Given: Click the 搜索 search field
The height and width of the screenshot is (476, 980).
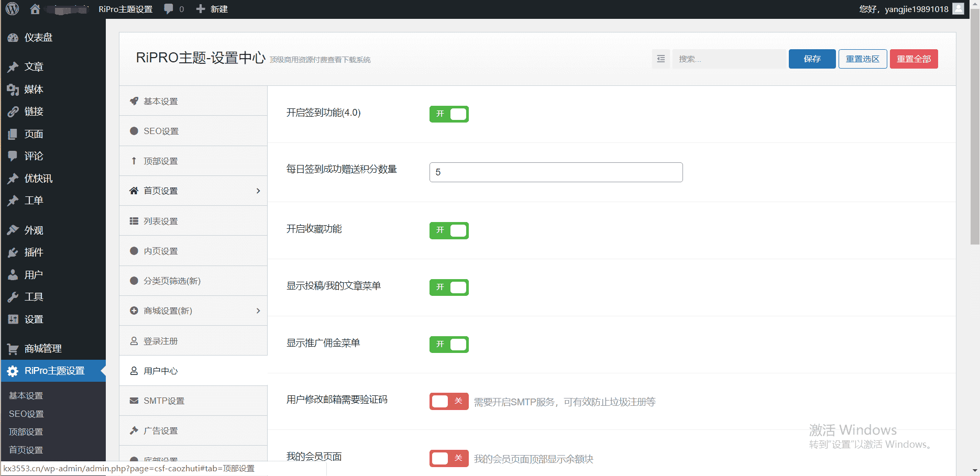Looking at the screenshot, I should coord(729,59).
